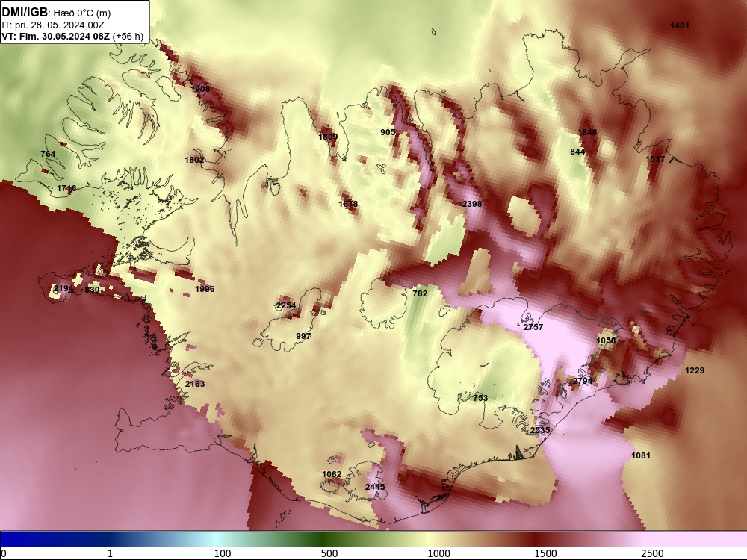Select the VT: Fim. 30.05.2024 08Z line
Viewport: 747px width, 560px height.
(x=72, y=36)
